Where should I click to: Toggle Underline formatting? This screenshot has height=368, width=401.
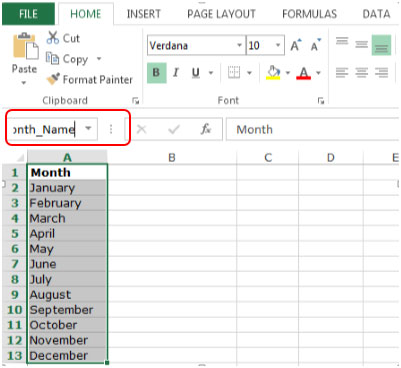point(196,72)
